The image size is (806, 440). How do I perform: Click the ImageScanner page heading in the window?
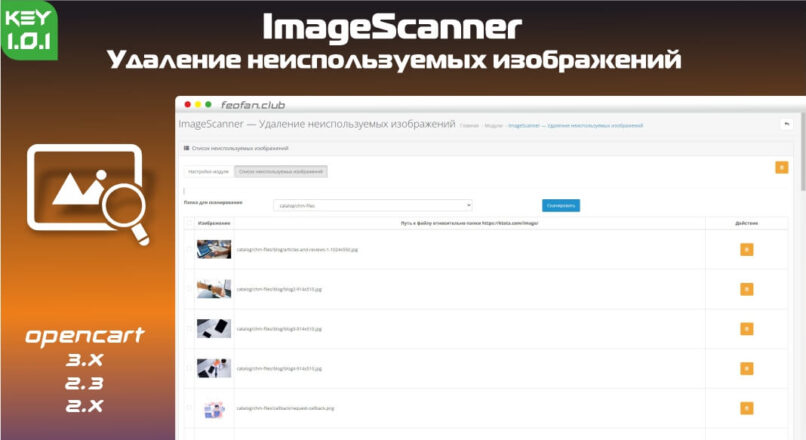[317, 124]
